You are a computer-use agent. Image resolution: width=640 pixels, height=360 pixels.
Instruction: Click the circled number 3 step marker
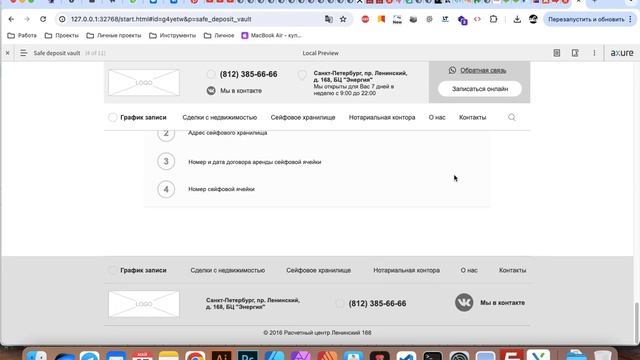[166, 162]
